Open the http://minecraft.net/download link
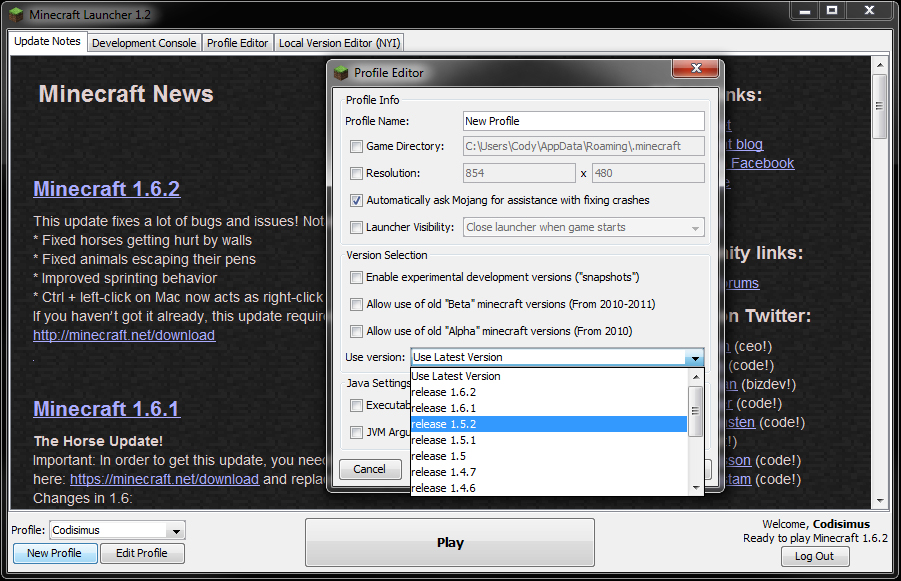The width and height of the screenshot is (901, 581). [x=124, y=335]
